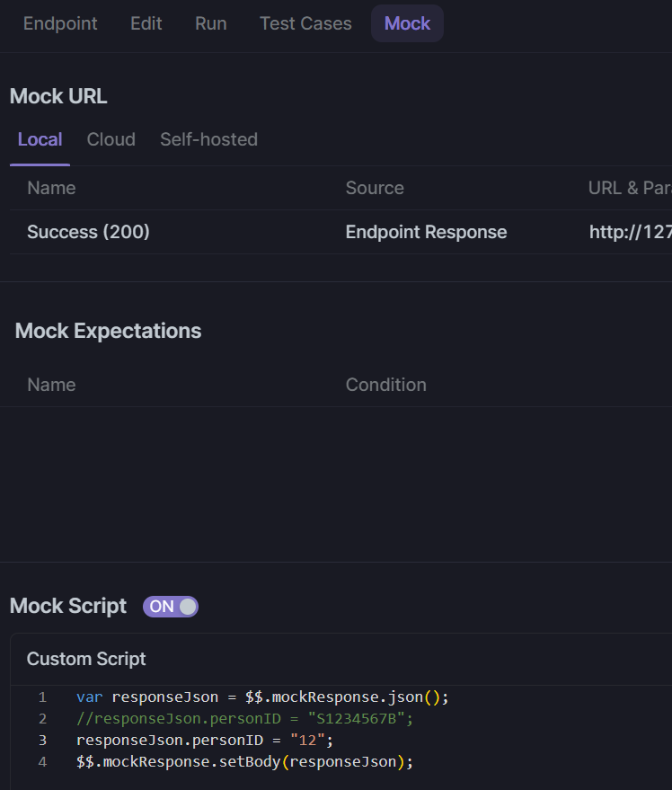672x790 pixels.
Task: Select the Local mock URL tab
Action: [40, 139]
